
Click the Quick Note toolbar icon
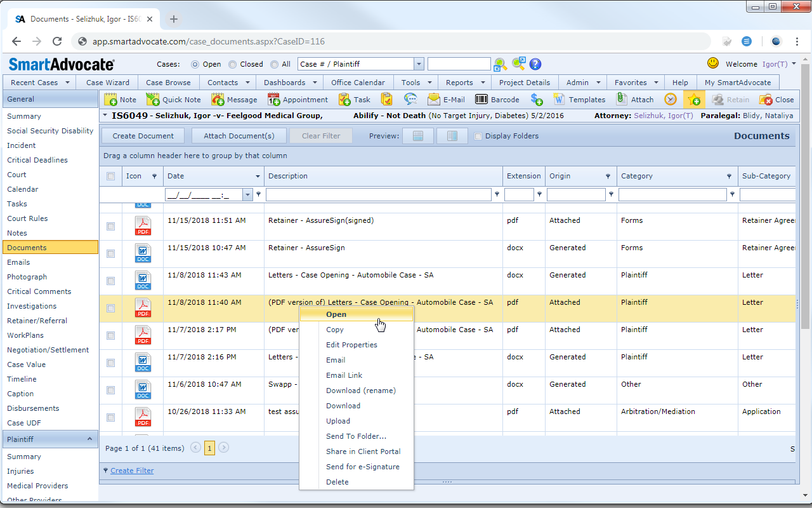click(153, 100)
